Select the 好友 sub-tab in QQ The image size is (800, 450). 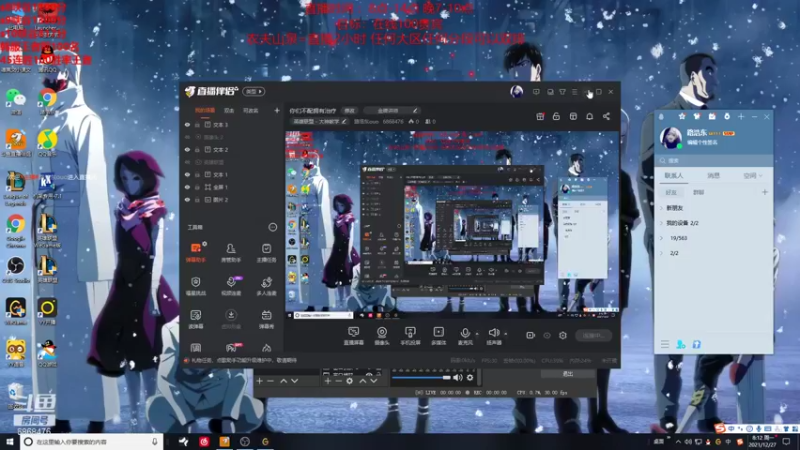671,192
